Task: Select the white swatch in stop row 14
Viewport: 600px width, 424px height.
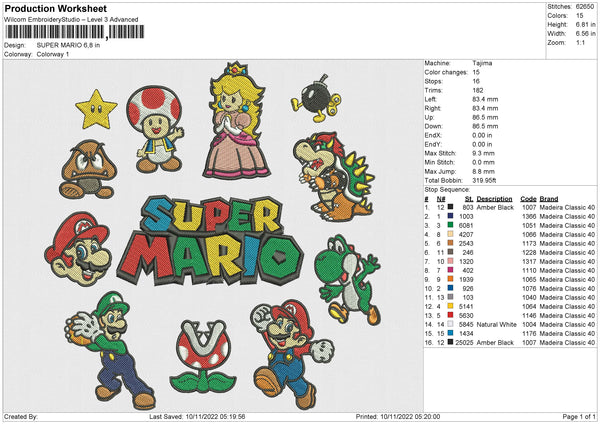Action: point(450,324)
